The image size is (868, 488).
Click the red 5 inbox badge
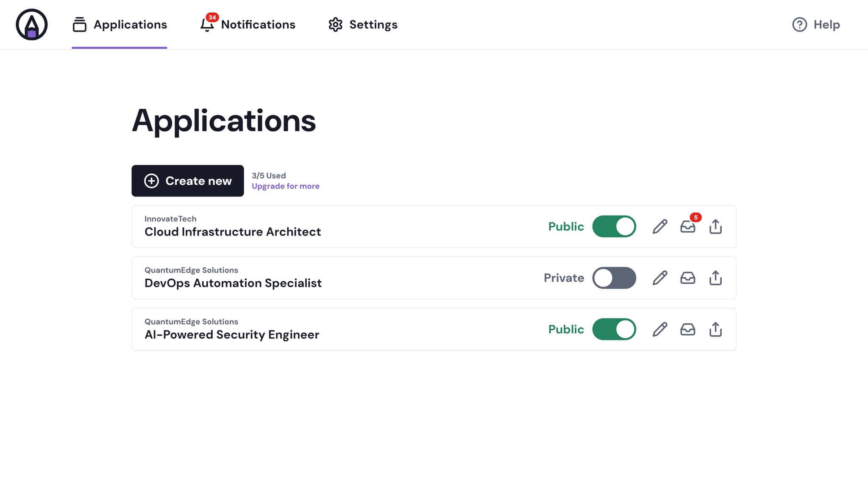coord(696,217)
